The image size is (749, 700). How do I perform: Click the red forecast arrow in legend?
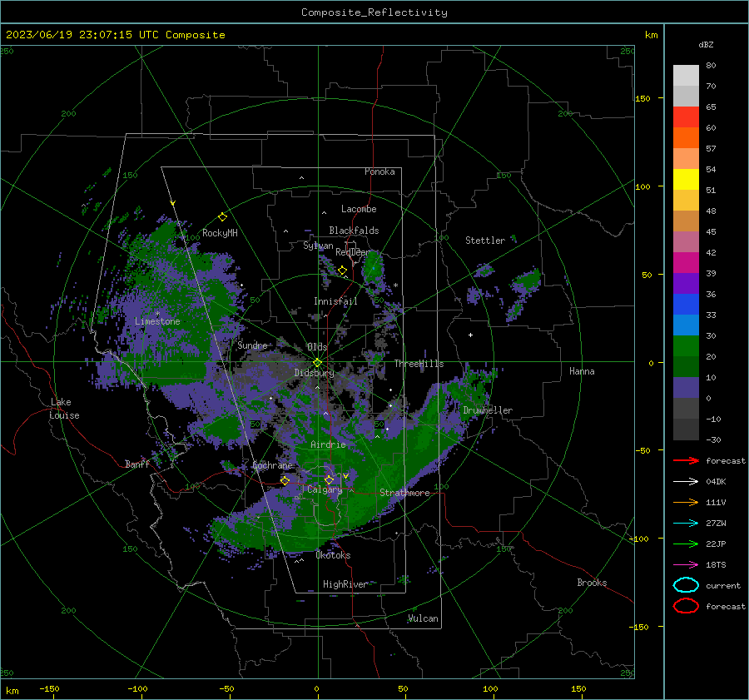point(686,460)
